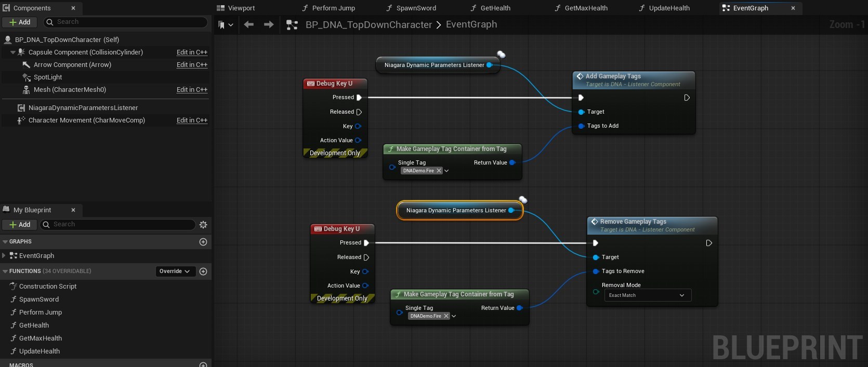
Task: Switch to the Viewport tab
Action: (241, 8)
